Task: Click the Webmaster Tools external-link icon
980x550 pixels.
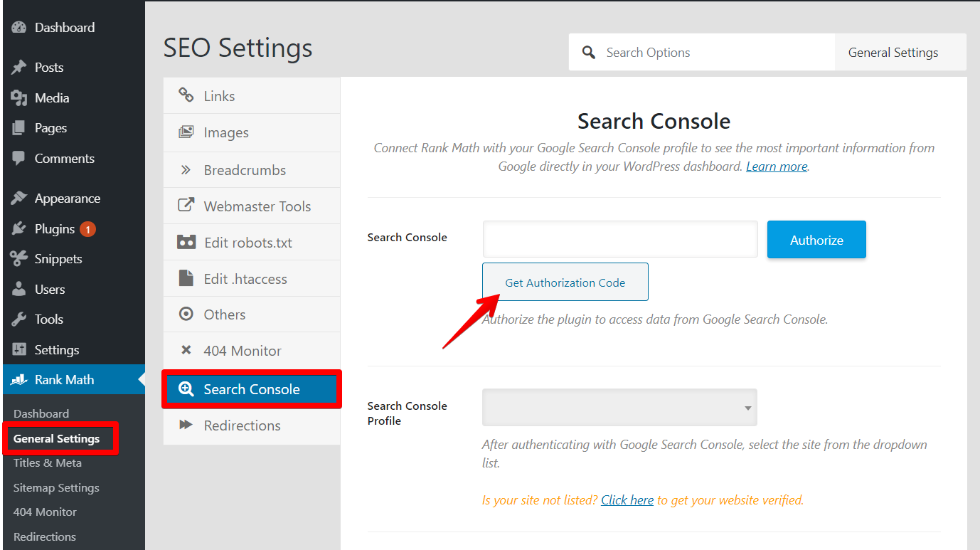Action: [186, 206]
